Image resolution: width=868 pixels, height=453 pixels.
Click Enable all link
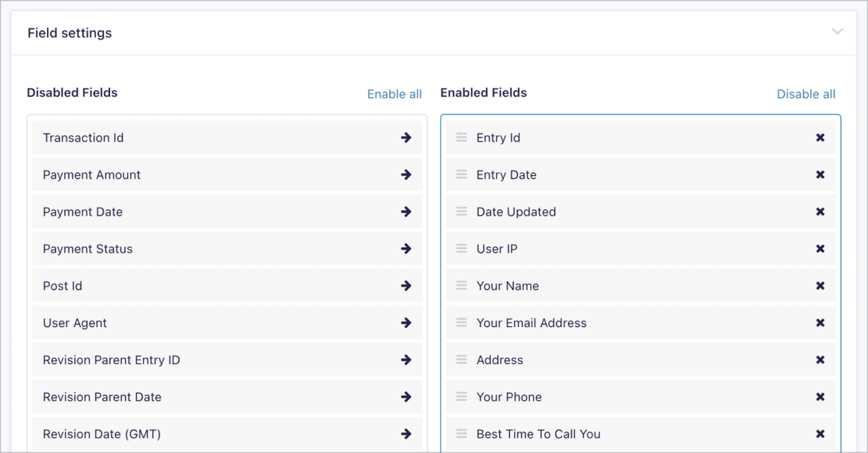click(394, 93)
